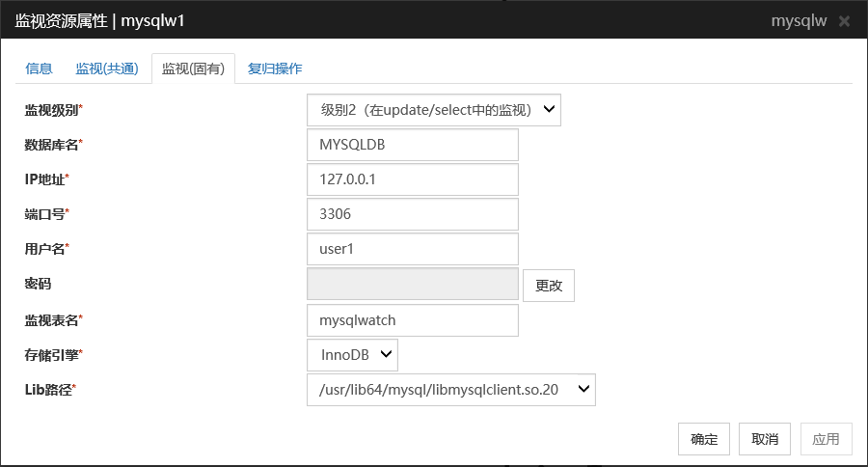Open the 存储引擎 InnoDB dropdown
The image size is (868, 467).
click(352, 355)
